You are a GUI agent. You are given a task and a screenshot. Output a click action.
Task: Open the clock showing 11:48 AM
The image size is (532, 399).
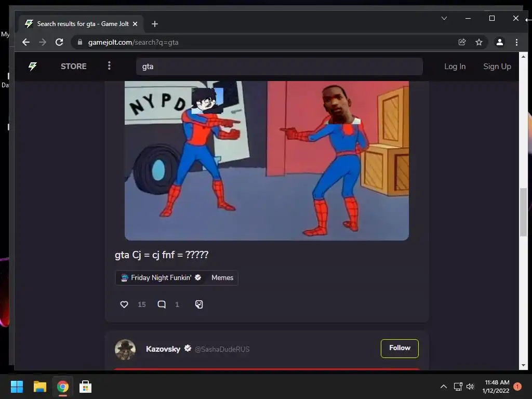(x=496, y=387)
